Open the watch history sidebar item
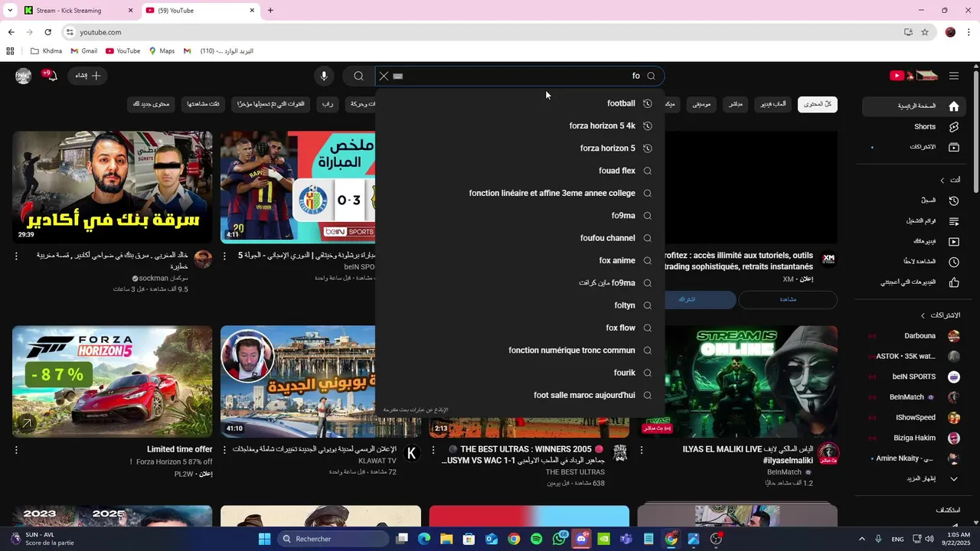Image resolution: width=980 pixels, height=551 pixels. tap(912, 201)
